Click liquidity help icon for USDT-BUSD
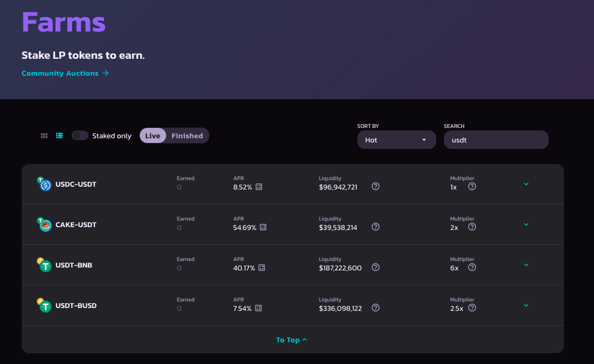The height and width of the screenshot is (364, 594). (x=376, y=308)
